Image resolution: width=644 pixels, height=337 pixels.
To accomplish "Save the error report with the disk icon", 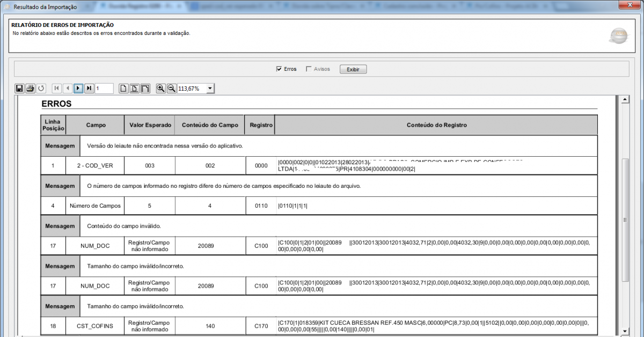I will 19,88.
